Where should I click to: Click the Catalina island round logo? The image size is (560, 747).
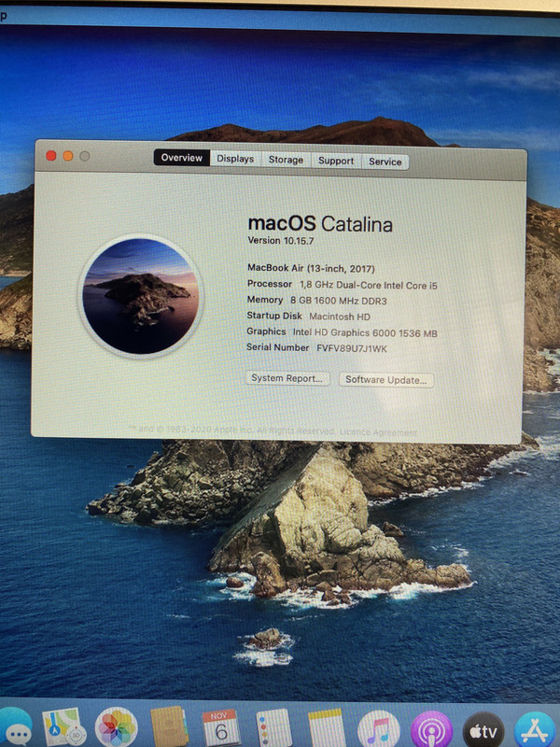coord(141,296)
